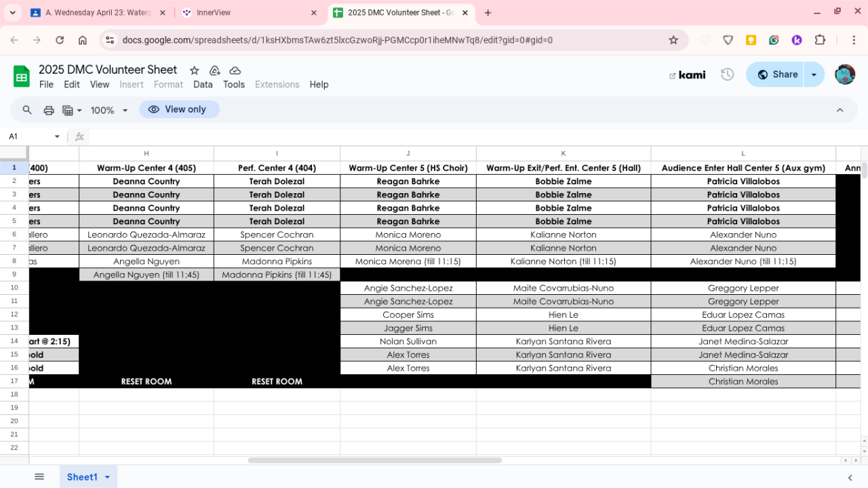
Task: Open the purple K Kami extension
Action: (797, 40)
